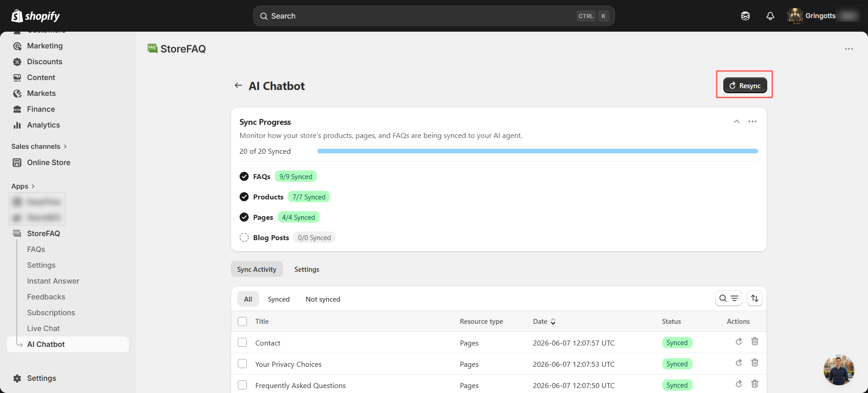Delete the Contact page row
868x393 pixels.
(x=755, y=341)
